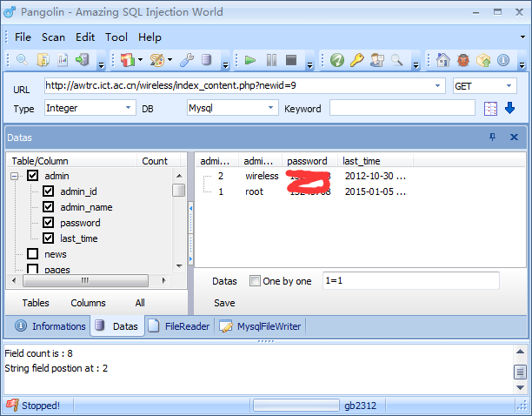Close the Datas panel with X

pos(514,137)
